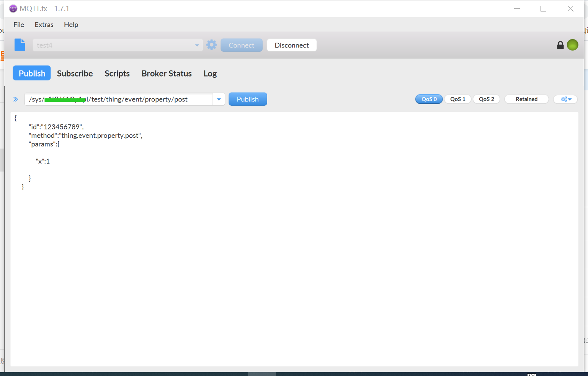The height and width of the screenshot is (376, 588).
Task: Click the MQTT.fx application logo icon
Action: tap(13, 8)
